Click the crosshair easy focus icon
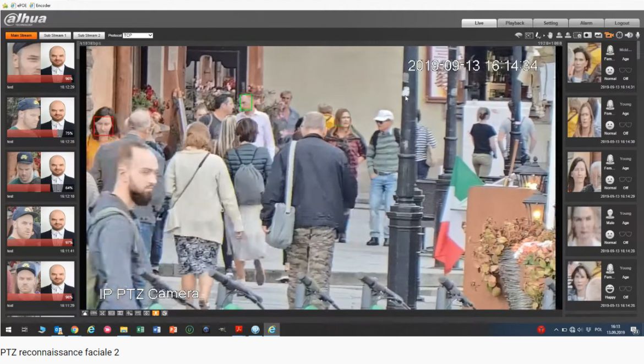The image size is (644, 364). (x=619, y=35)
